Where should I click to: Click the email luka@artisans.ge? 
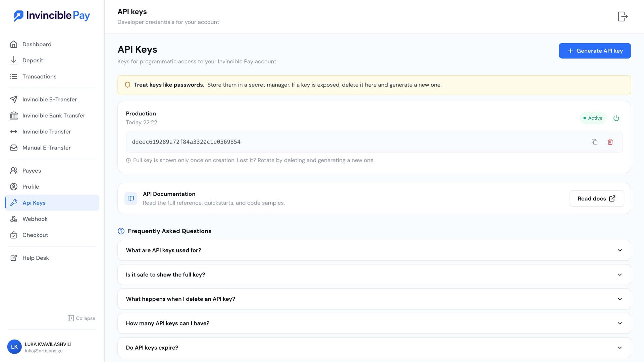tap(44, 351)
